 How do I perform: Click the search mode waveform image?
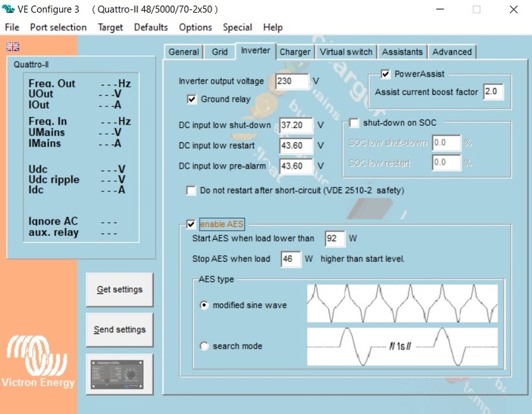(402, 346)
